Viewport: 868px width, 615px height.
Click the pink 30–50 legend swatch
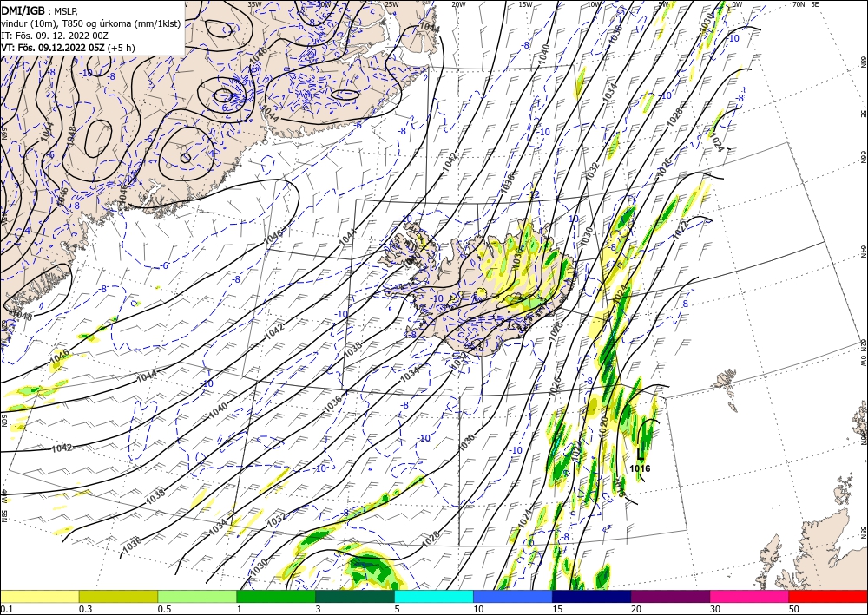click(x=749, y=596)
